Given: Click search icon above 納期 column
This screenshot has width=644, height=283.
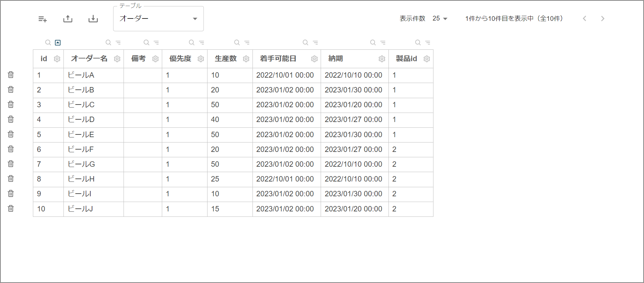Looking at the screenshot, I should [x=373, y=42].
